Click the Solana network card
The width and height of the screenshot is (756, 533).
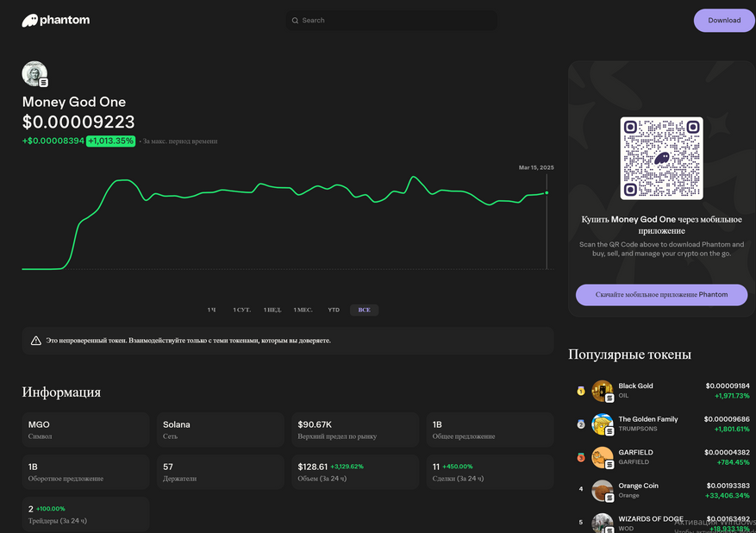coord(221,430)
